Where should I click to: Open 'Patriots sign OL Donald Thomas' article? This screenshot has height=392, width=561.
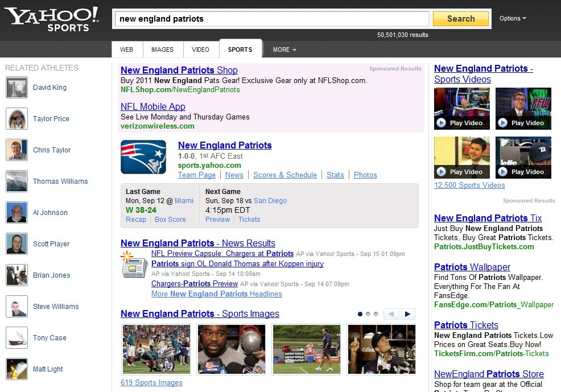pos(237,263)
